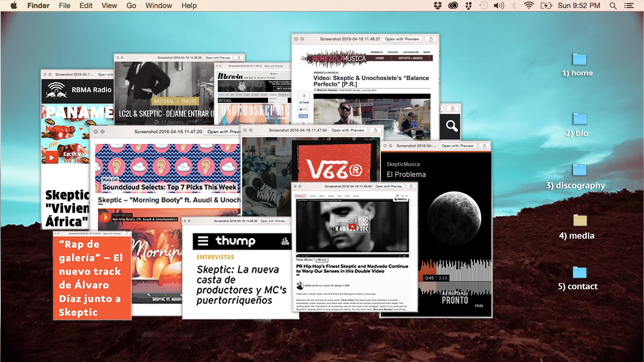Click the Bluetooth menu bar icon
Screen dimensions: 644x362
point(514,5)
